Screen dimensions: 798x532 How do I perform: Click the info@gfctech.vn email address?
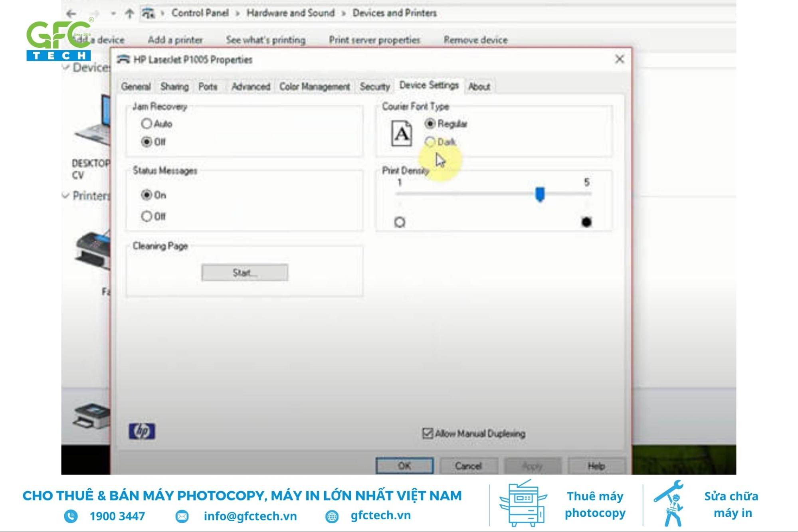pyautogui.click(x=250, y=516)
